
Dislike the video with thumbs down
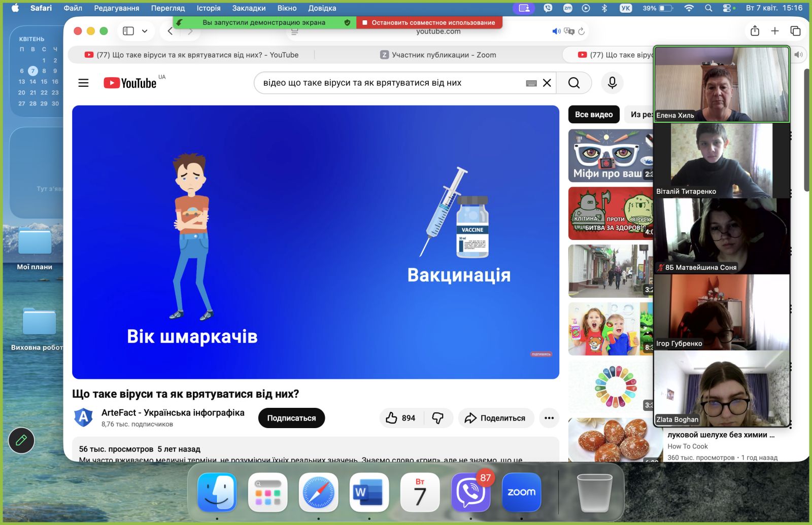437,418
